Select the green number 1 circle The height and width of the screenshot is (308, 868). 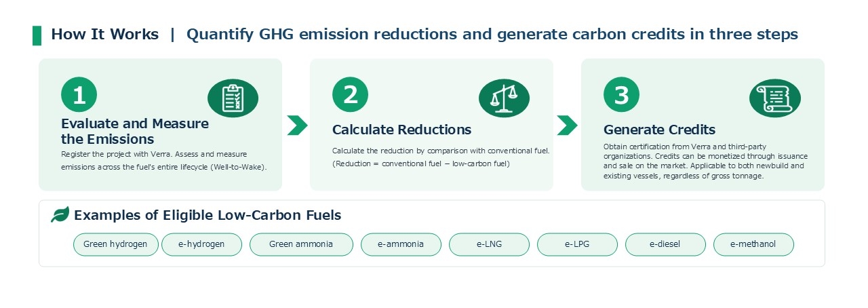[x=79, y=96]
